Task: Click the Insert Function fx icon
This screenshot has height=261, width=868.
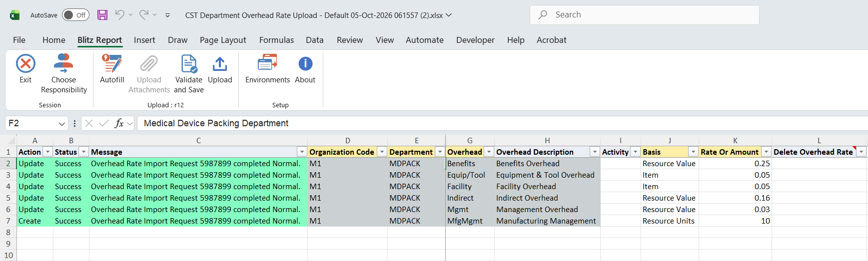Action: pyautogui.click(x=119, y=123)
